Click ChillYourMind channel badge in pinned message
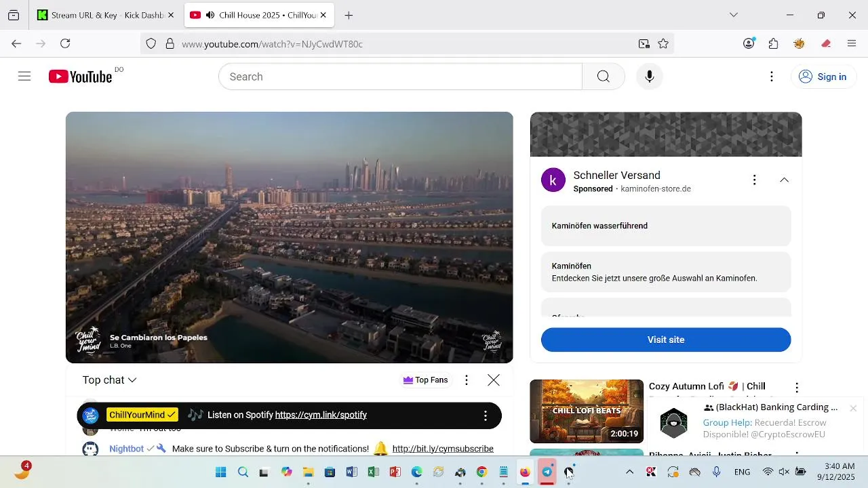Screen dimensions: 868x488 (x=142, y=415)
